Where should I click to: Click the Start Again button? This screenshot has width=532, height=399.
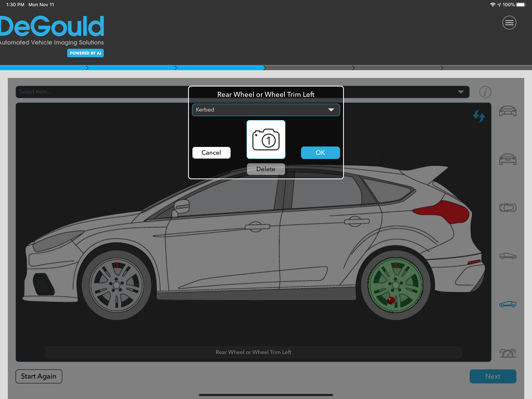coord(39,376)
